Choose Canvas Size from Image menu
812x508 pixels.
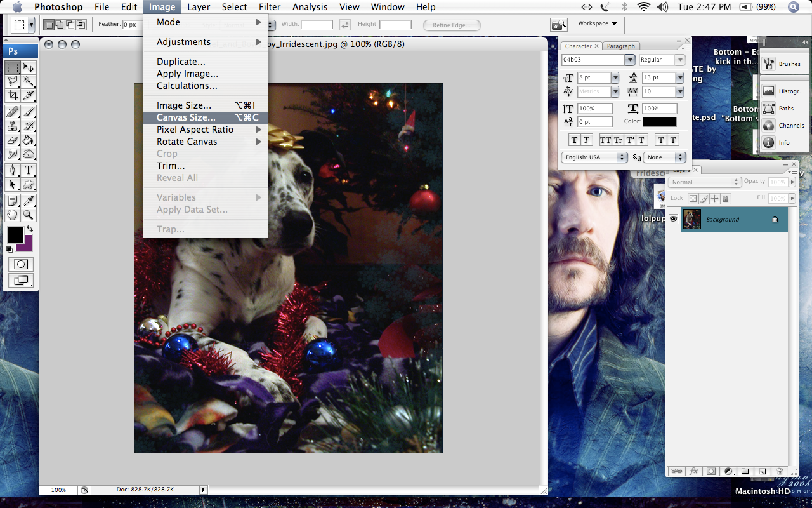point(206,117)
